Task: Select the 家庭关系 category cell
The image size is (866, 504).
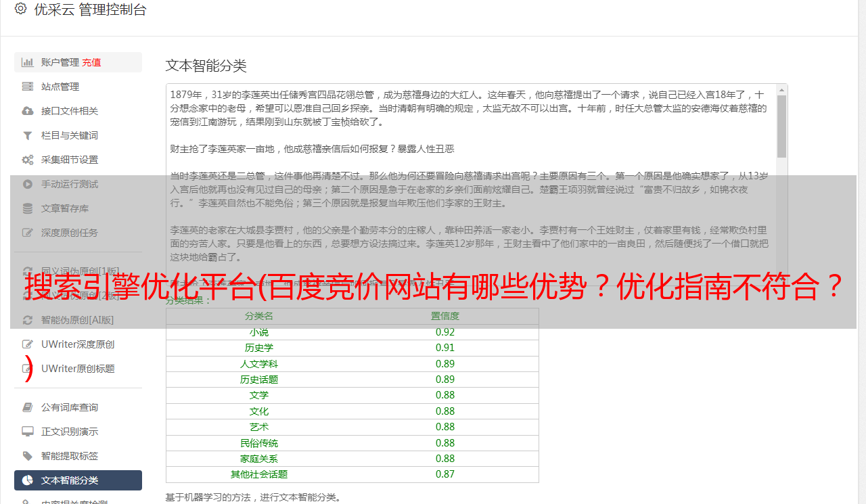Action: pyautogui.click(x=259, y=459)
